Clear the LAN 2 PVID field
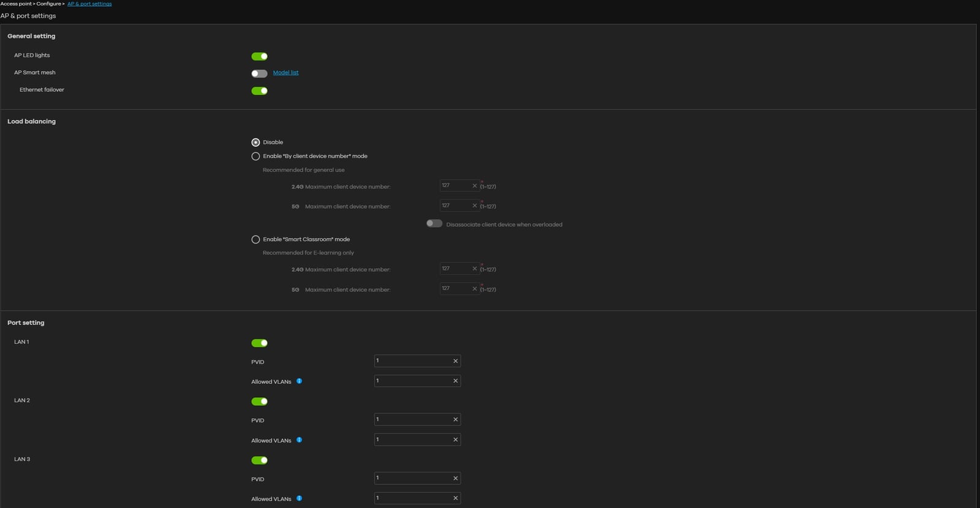Viewport: 980px width, 508px height. (x=455, y=420)
